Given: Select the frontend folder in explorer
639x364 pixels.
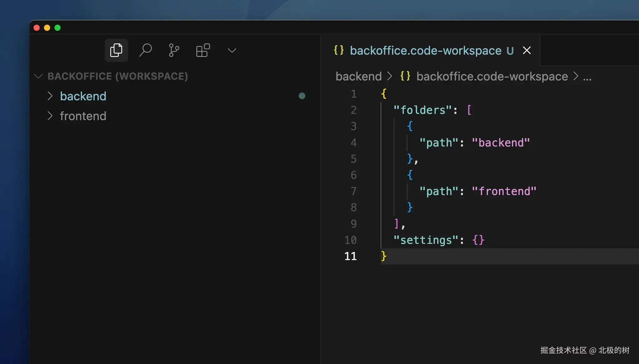Looking at the screenshot, I should coord(83,116).
